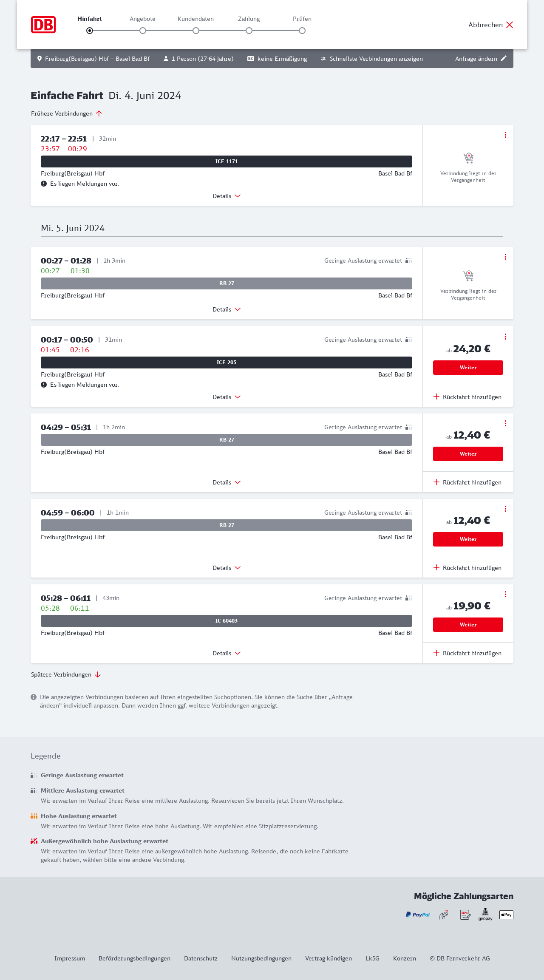Show earlier connections via Frühere Verbindungen
Screen dimensions: 544x980
coord(66,113)
